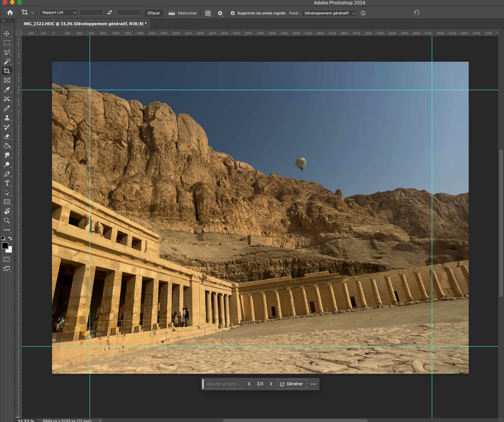Select the Rectangular Marquee tool
The image size is (504, 422).
point(7,43)
